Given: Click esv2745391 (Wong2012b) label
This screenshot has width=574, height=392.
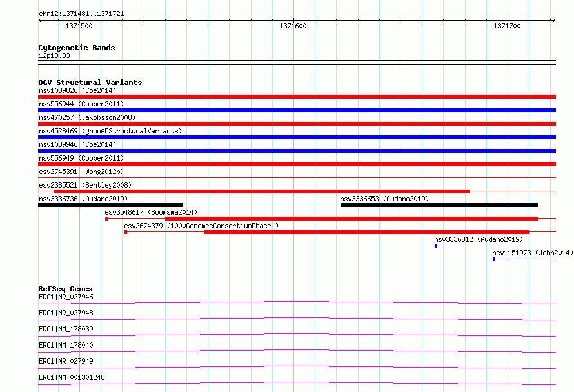Looking at the screenshot, I should pos(81,171).
